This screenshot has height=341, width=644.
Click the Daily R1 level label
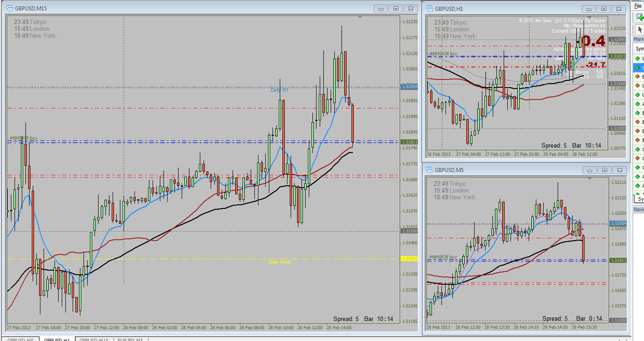[279, 90]
